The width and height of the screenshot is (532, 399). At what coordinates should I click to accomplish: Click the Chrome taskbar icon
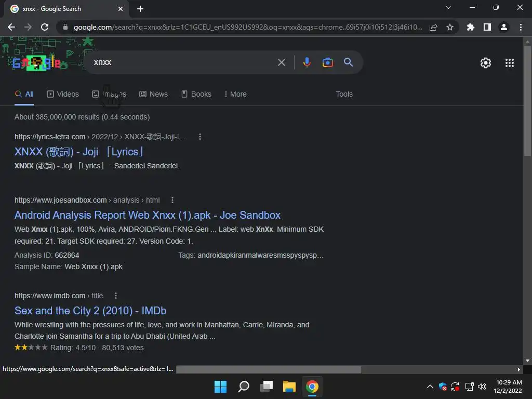click(x=312, y=387)
